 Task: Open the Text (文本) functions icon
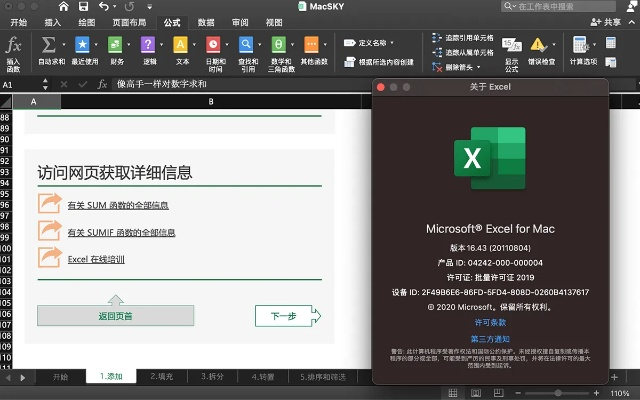[x=182, y=50]
